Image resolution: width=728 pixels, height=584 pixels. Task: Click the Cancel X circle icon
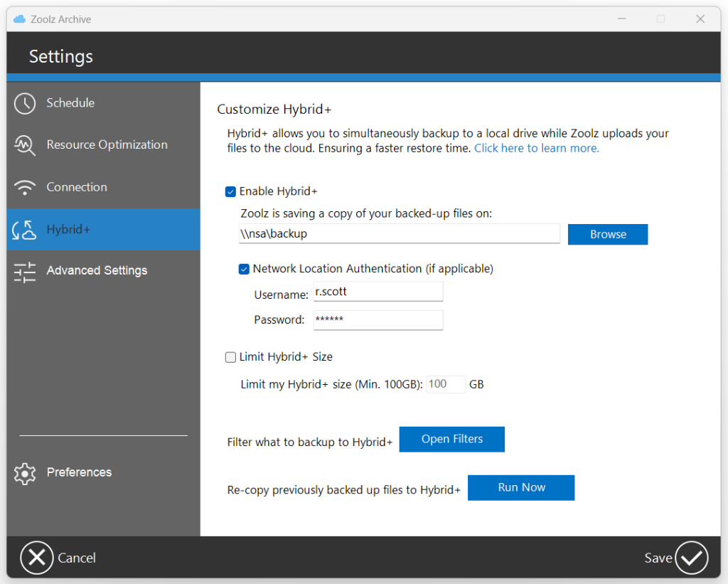(x=37, y=558)
